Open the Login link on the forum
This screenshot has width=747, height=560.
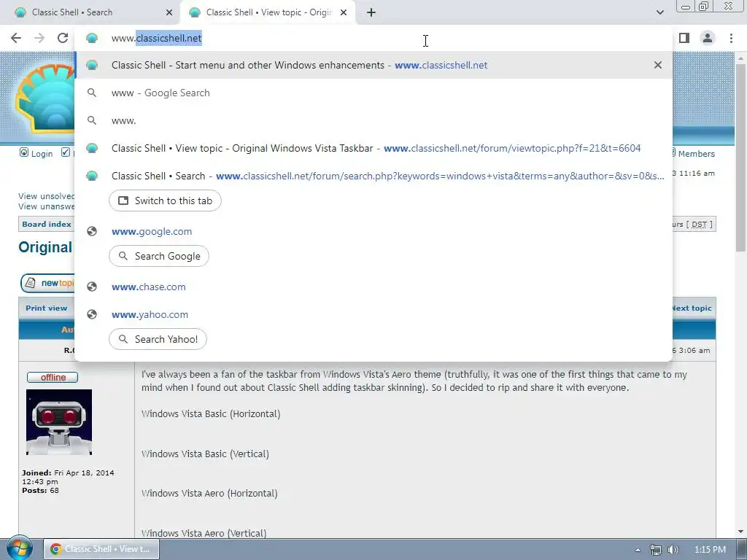36,153
